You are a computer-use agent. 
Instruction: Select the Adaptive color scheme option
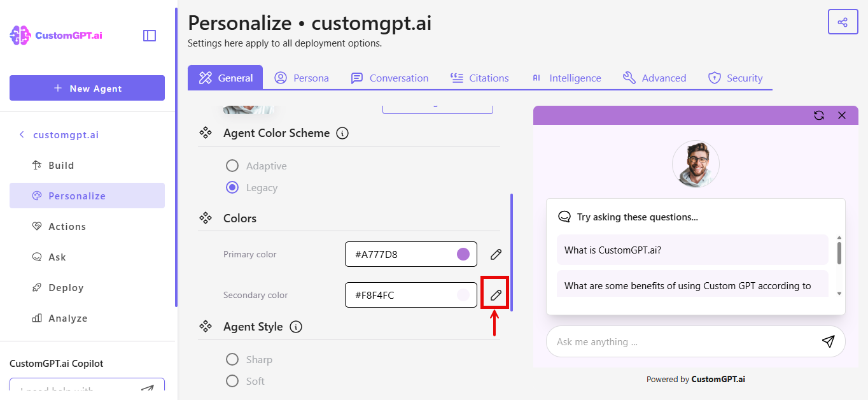[232, 165]
